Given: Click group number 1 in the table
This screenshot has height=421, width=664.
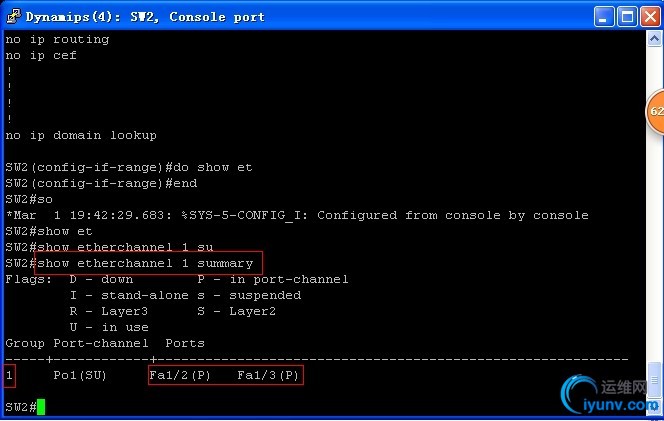Looking at the screenshot, I should pos(9,375).
